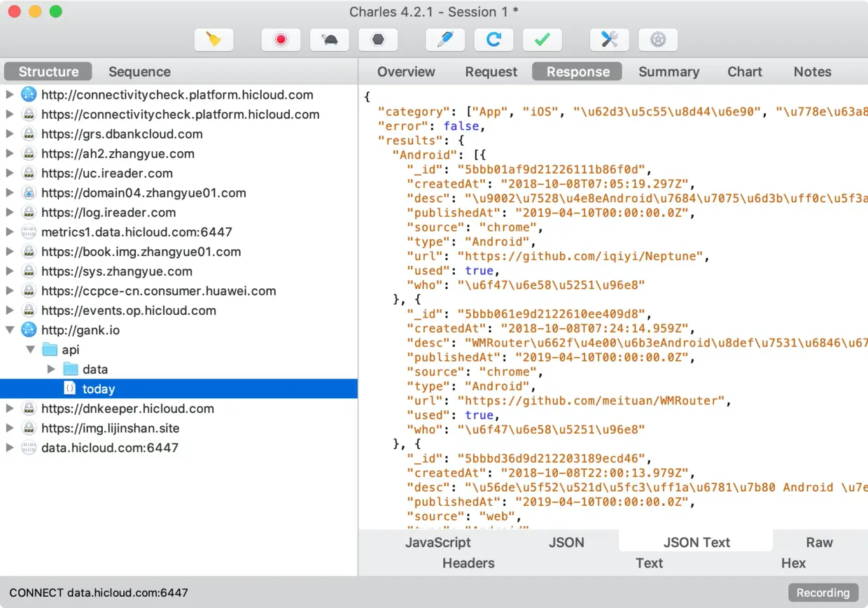868x608 pixels.
Task: Toggle recording with the red record button
Action: coord(281,40)
